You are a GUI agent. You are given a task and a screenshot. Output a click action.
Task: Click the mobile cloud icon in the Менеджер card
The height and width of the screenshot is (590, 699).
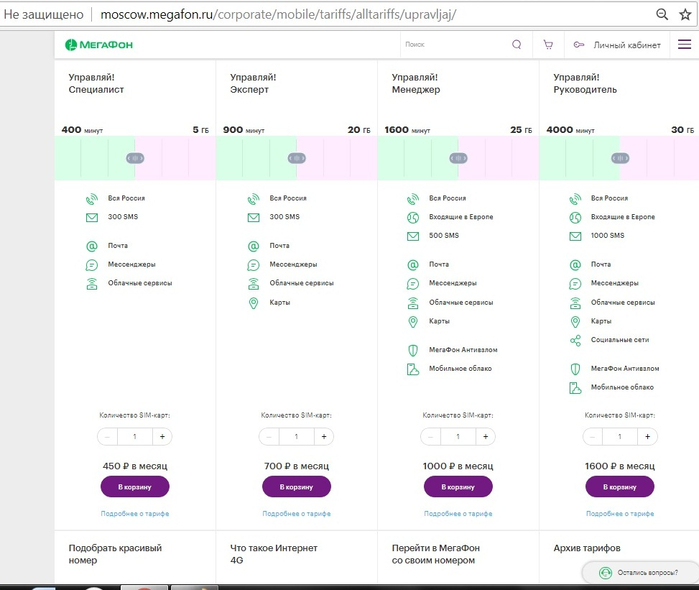(413, 369)
